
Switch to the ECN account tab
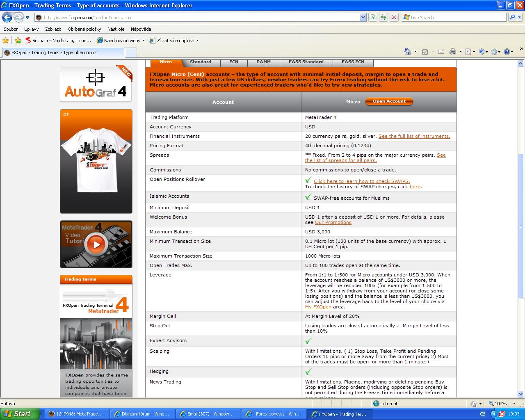pyautogui.click(x=234, y=62)
